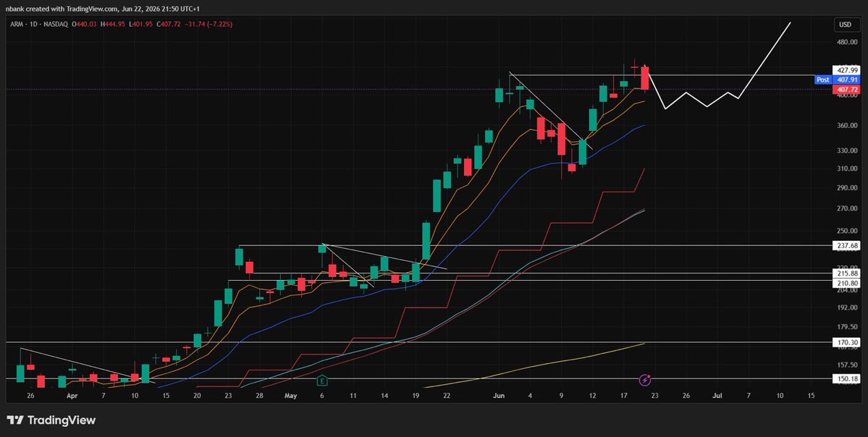Screen dimensions: 868x437
Task: Click the 28 date label on time axis
Action: [x=260, y=396]
